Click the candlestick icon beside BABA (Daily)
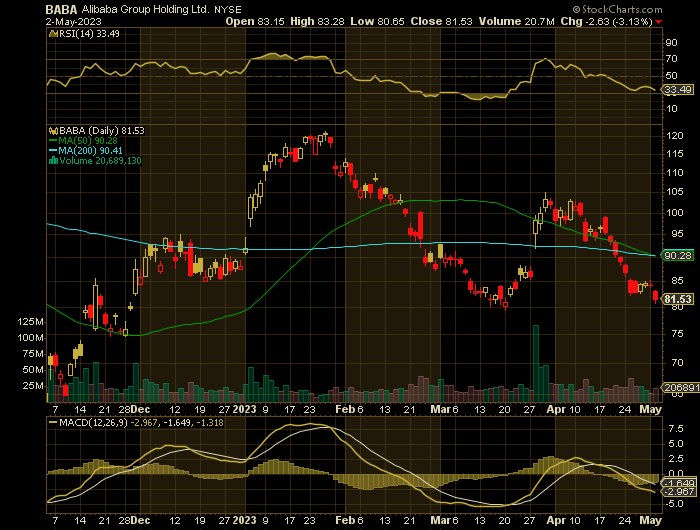The height and width of the screenshot is (530, 700). pyautogui.click(x=52, y=130)
